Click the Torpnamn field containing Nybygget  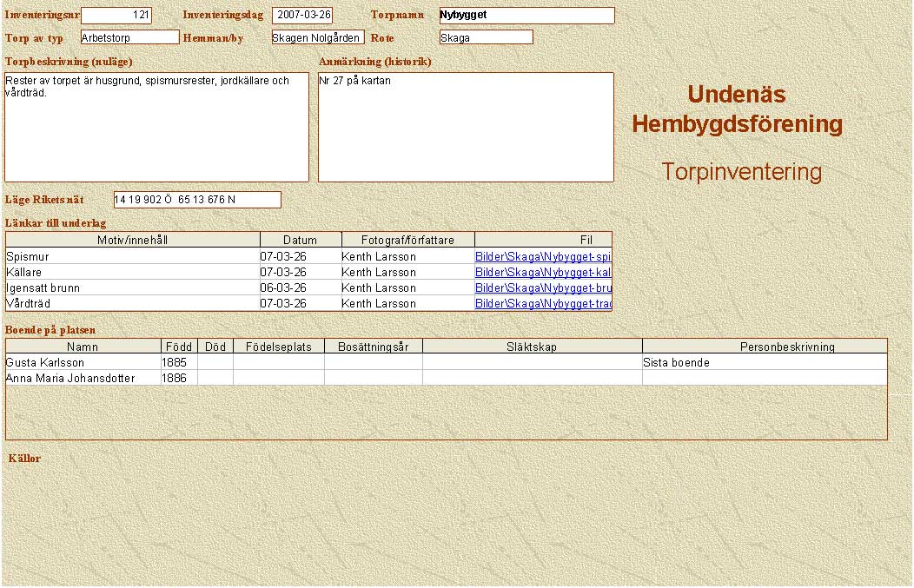(526, 16)
